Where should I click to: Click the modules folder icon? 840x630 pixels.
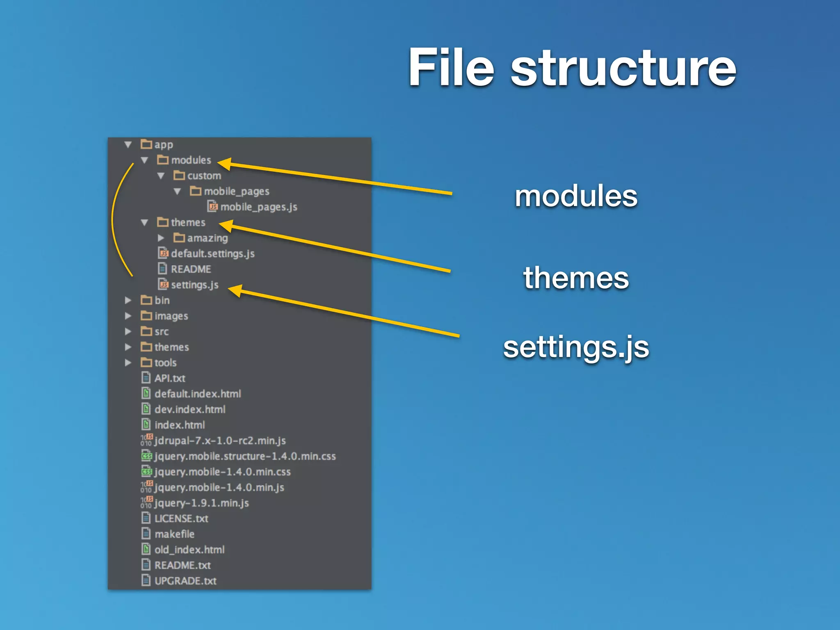(x=162, y=160)
